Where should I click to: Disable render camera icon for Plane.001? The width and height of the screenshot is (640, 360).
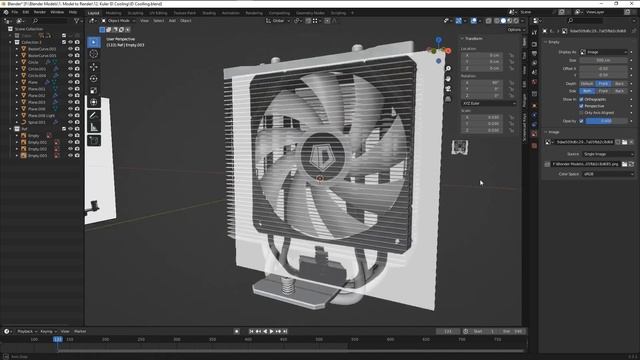tap(77, 89)
